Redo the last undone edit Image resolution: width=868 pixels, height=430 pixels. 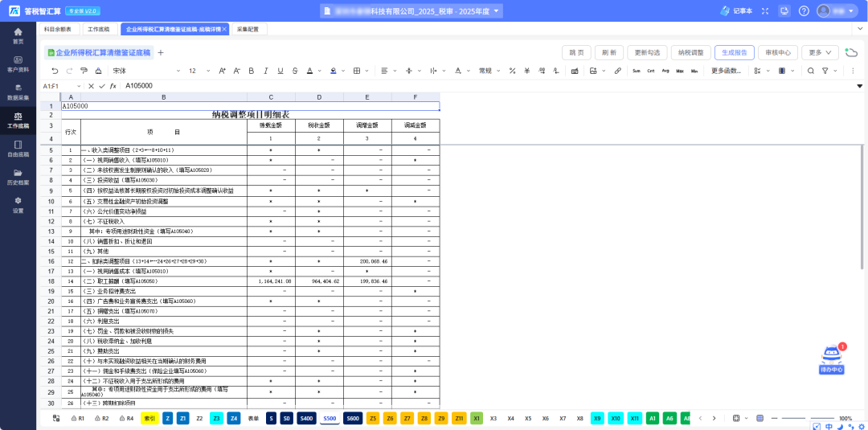tap(69, 71)
